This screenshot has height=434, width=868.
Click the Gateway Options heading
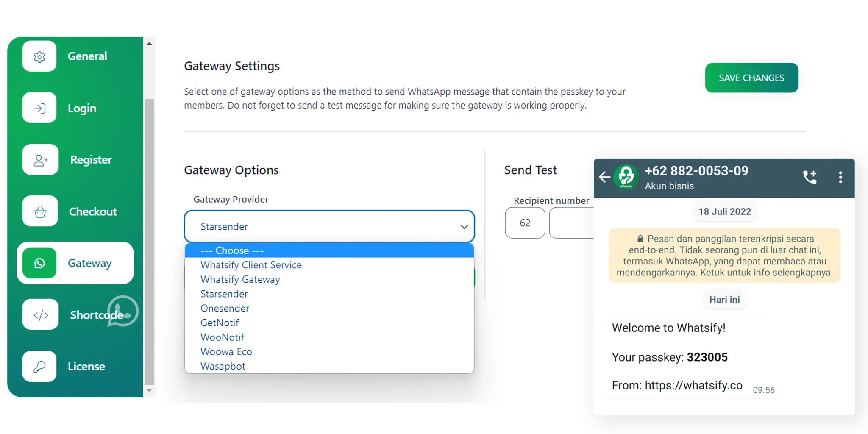tap(231, 170)
